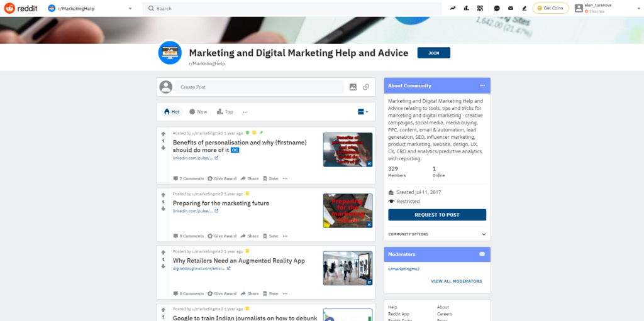Save the 'Why Retailers Need an Augmented Reality App' post

[270, 293]
